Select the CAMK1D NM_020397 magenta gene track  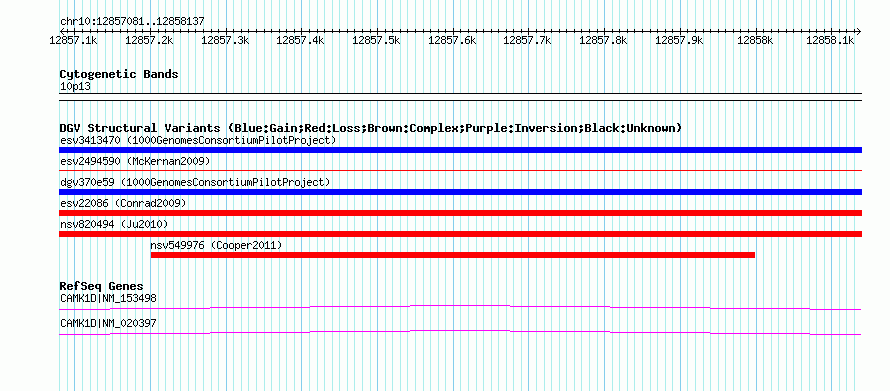click(460, 333)
